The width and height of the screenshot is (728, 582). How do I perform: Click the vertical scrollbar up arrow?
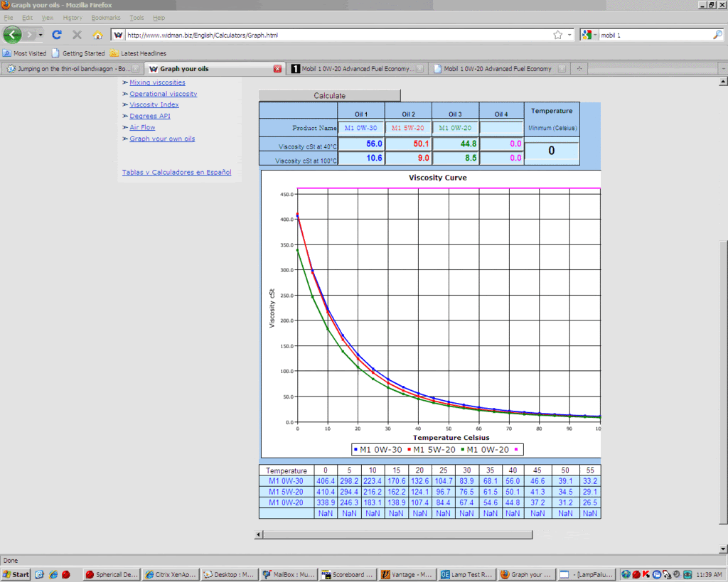[x=723, y=82]
